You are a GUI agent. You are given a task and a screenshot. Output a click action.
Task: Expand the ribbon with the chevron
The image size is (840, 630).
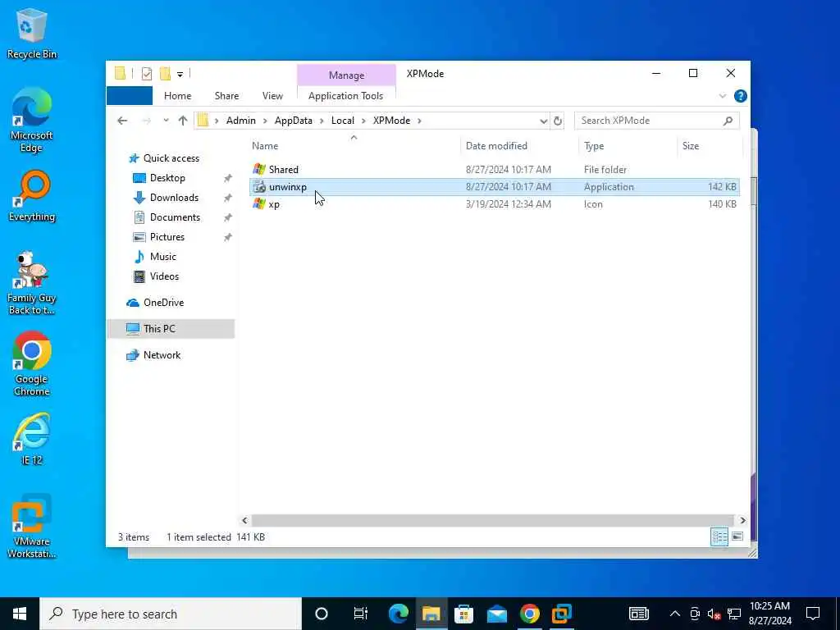tap(722, 96)
